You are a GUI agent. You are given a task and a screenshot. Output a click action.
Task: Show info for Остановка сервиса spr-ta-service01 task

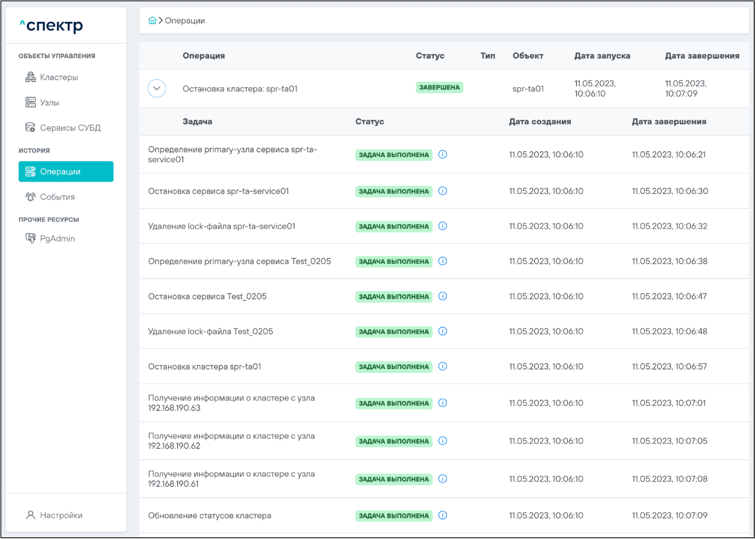click(443, 191)
